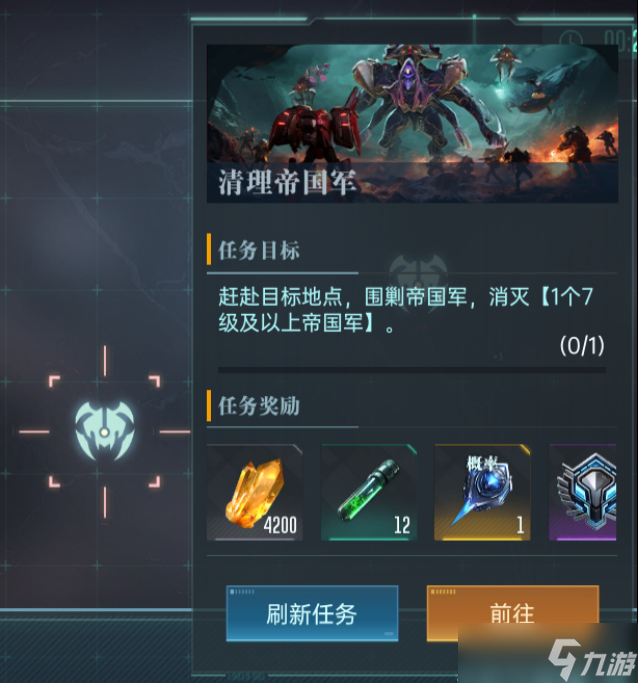Image resolution: width=638 pixels, height=683 pixels.
Task: Select the green vial reward 12
Action: [369, 492]
